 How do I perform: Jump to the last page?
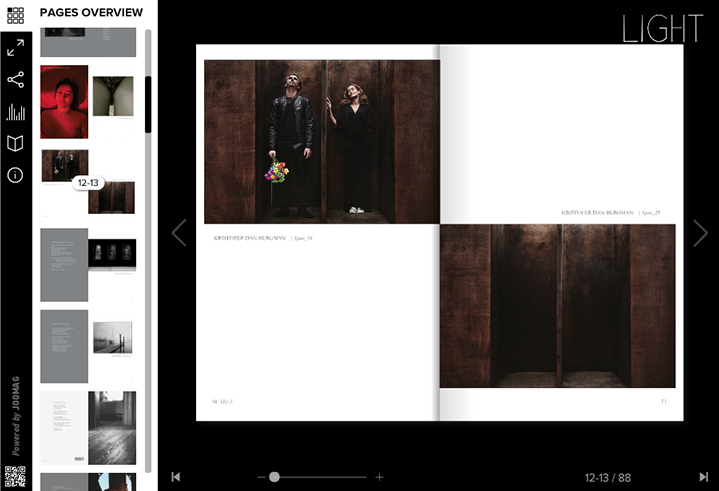click(703, 477)
